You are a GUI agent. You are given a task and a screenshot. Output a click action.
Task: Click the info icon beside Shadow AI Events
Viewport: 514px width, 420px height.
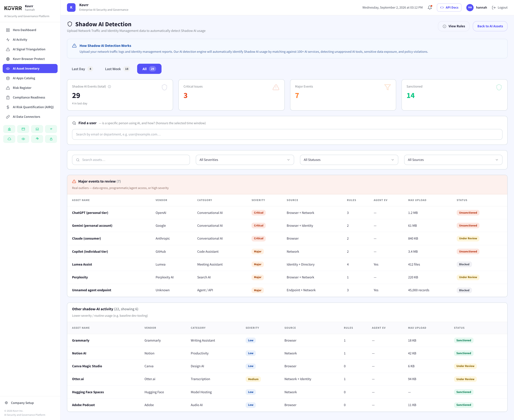coord(109,87)
